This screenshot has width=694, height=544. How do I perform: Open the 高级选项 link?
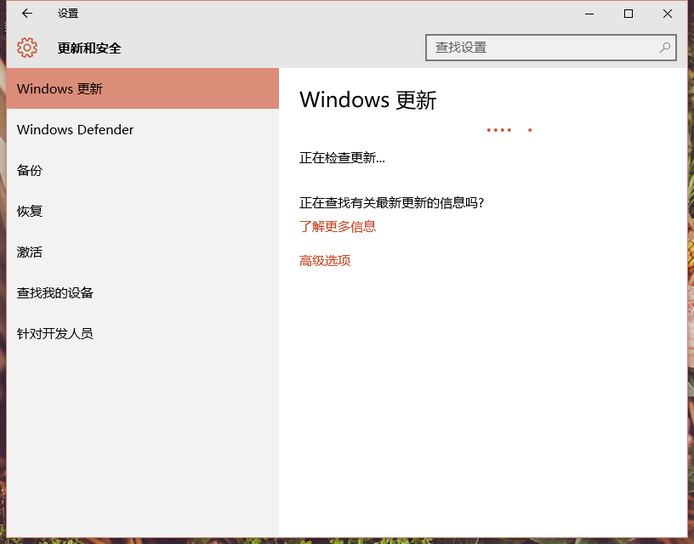(325, 261)
